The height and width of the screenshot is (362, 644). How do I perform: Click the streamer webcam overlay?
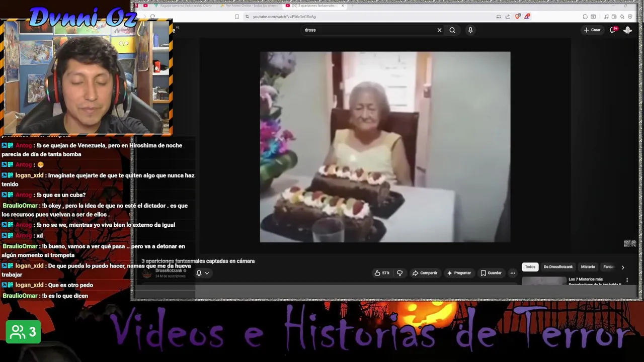click(x=86, y=78)
